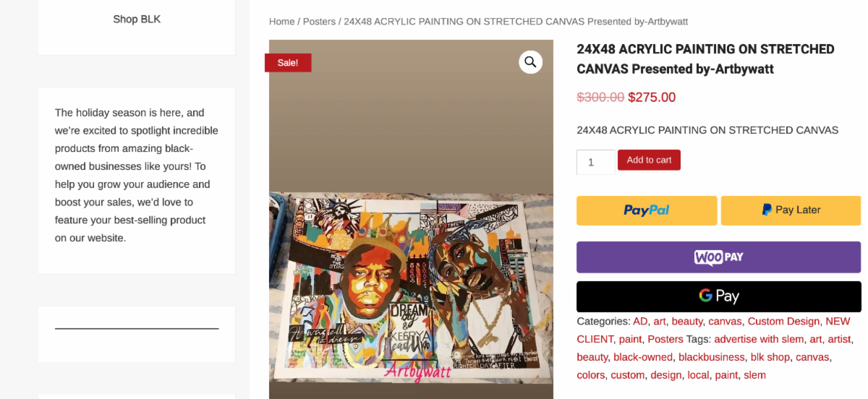The image size is (868, 399).
Task: Open the Home breadcrumb link
Action: click(281, 22)
